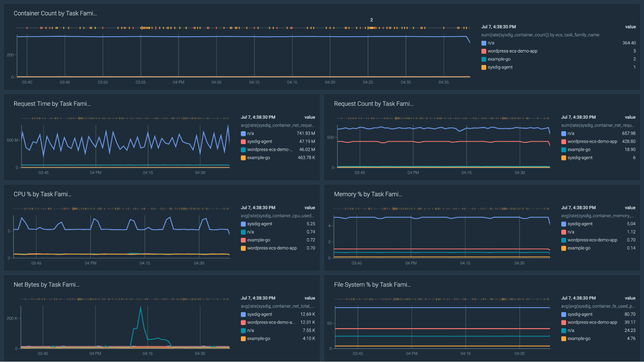Click the value 5.25 in CPU % legend

[x=311, y=224]
